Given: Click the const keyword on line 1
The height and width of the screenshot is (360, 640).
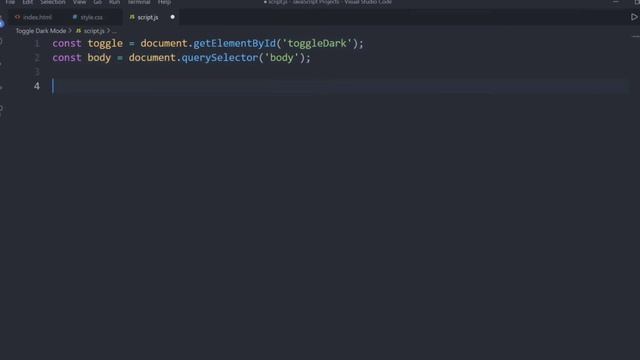Looking at the screenshot, I should coord(67,43).
